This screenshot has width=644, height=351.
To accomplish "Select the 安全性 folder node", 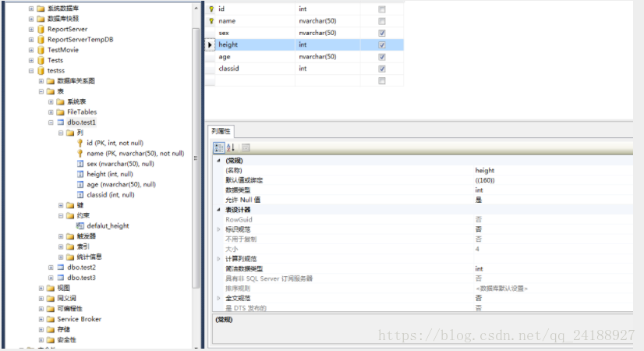I will (66, 340).
